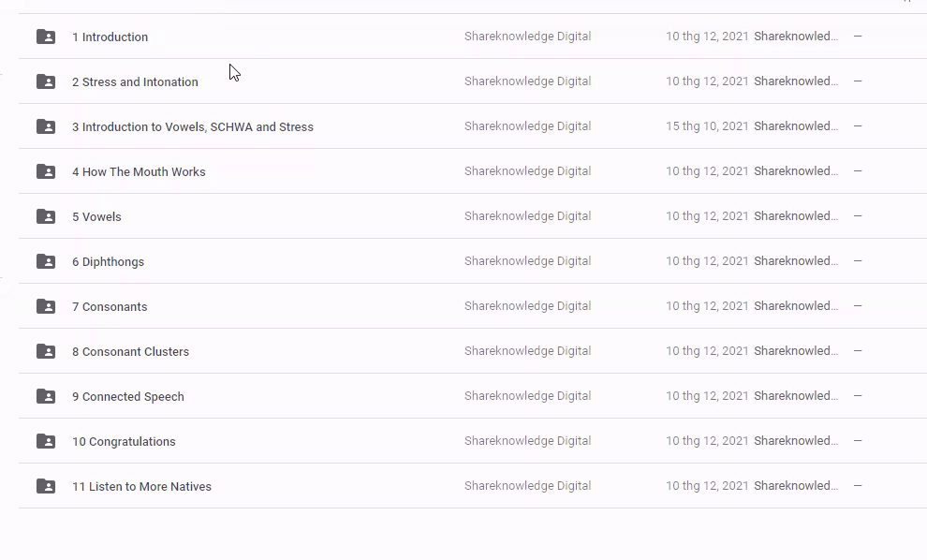
Task: Click folder icon next to 9 Connected Speech
Action: [46, 396]
